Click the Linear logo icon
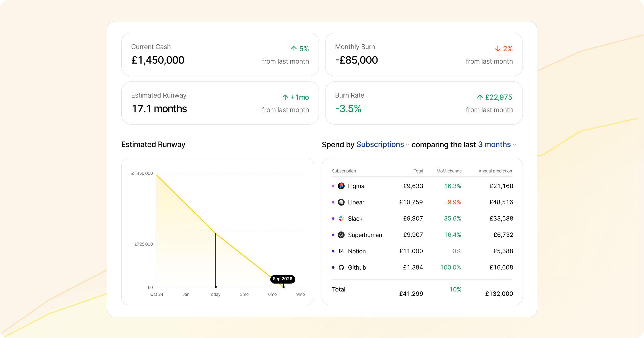The height and width of the screenshot is (338, 644). pos(341,202)
